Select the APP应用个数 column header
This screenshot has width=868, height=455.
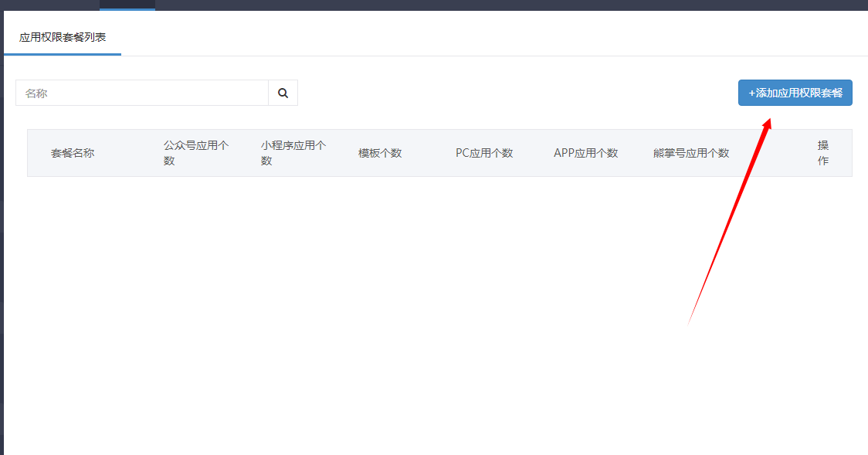pyautogui.click(x=585, y=153)
